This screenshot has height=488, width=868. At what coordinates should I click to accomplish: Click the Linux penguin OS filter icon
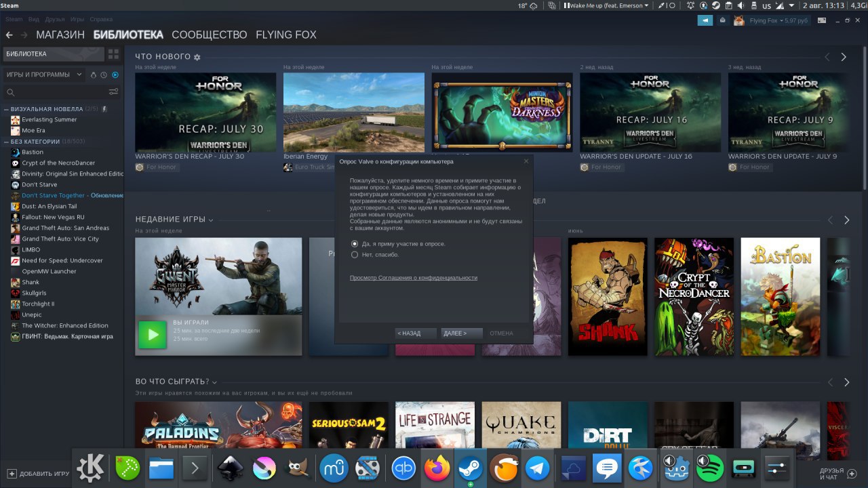click(93, 75)
